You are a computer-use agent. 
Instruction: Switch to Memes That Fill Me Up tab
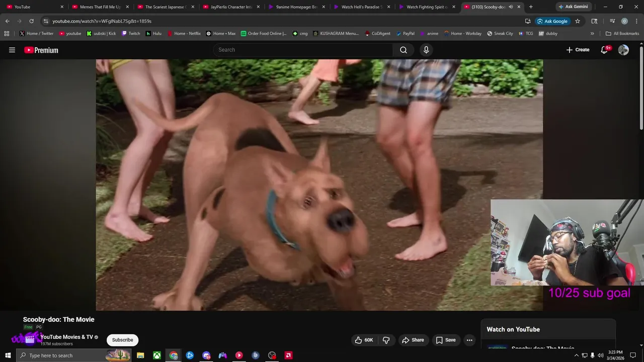point(101,7)
